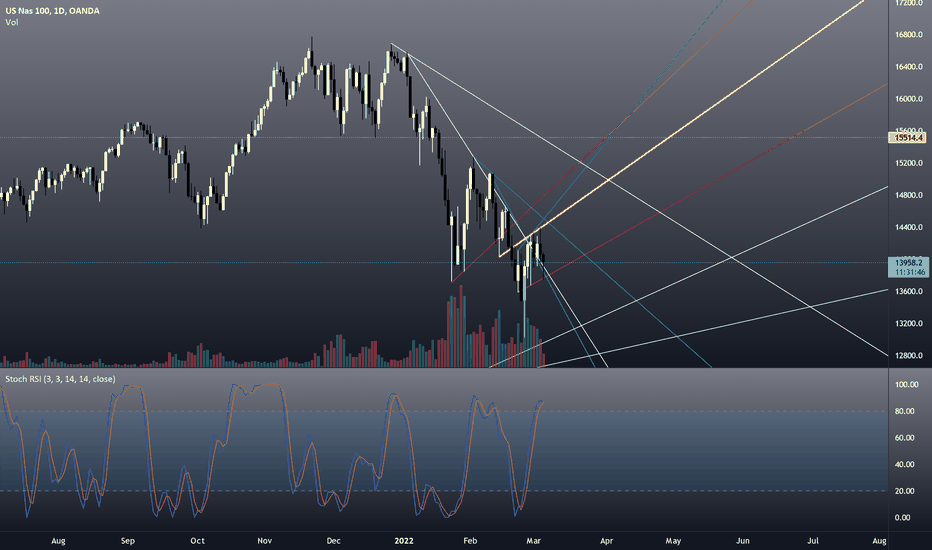Click 100.00 on the Stoch RSI scale
This screenshot has width=932, height=550.
click(x=906, y=385)
